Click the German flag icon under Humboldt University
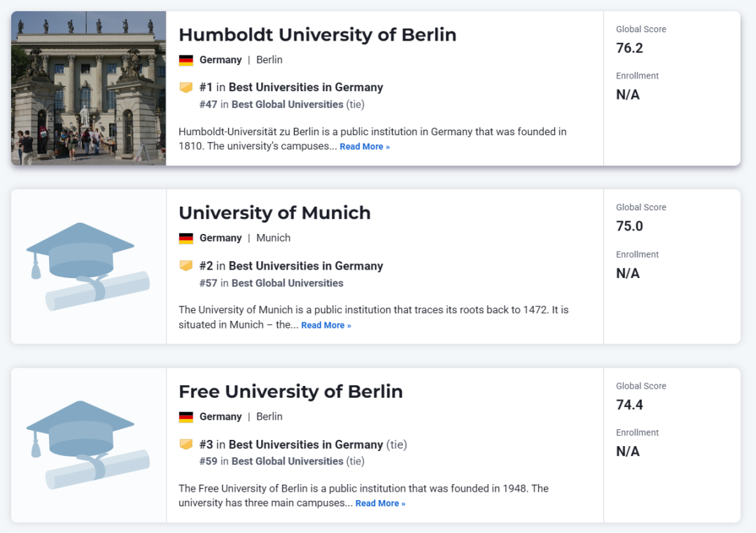 185,60
